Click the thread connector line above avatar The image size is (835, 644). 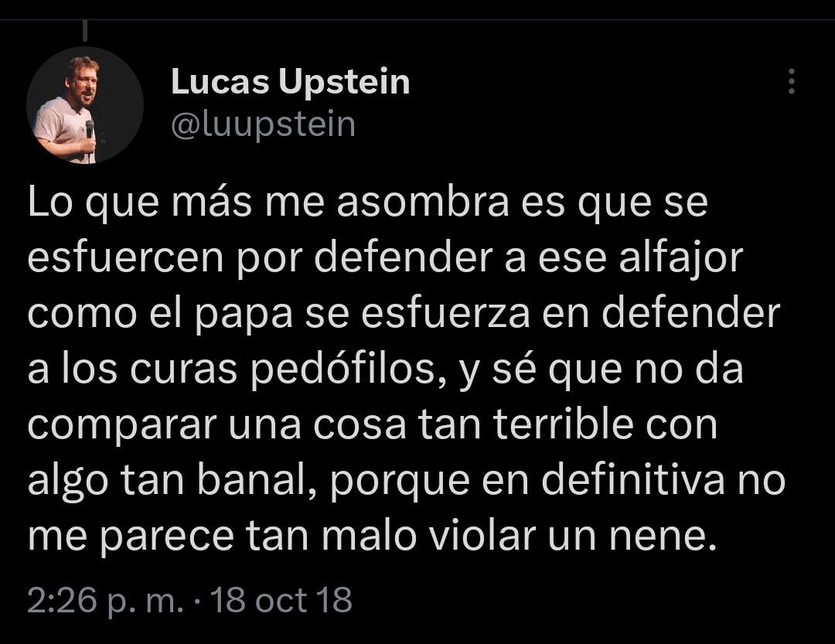[85, 30]
